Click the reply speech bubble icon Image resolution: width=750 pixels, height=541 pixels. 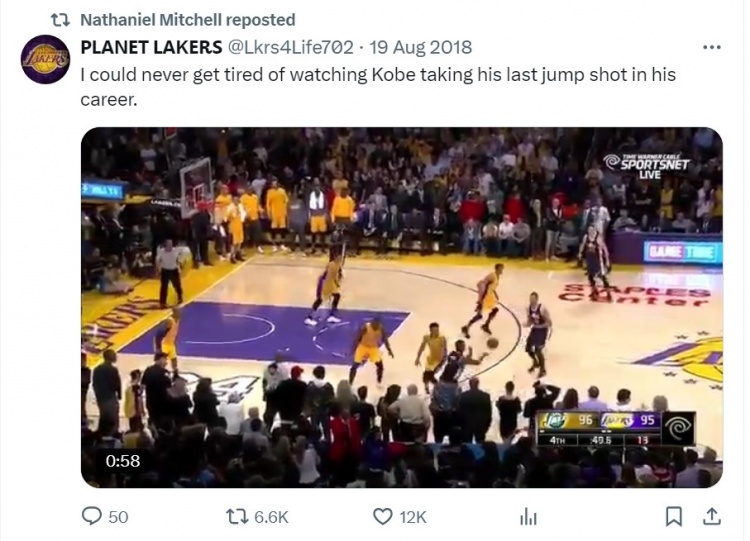click(92, 516)
